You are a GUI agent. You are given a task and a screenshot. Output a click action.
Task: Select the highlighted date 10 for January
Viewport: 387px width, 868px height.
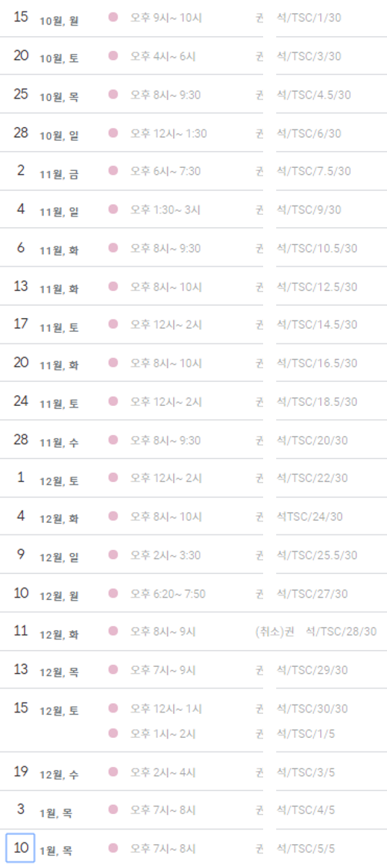(21, 847)
